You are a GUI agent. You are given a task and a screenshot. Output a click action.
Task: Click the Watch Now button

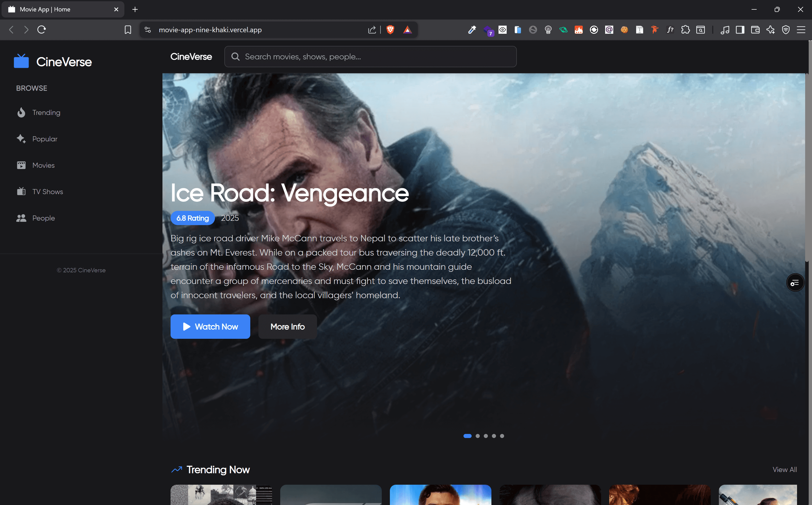[210, 326]
